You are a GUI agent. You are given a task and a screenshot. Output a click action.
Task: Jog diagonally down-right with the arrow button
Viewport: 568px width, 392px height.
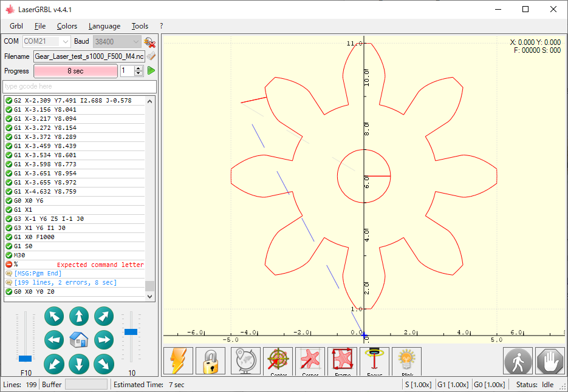[x=104, y=364]
